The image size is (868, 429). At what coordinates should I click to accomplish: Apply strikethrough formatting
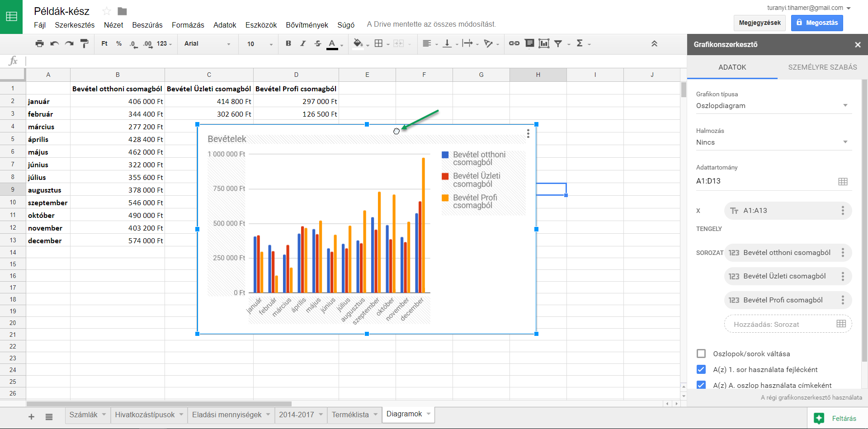[318, 44]
